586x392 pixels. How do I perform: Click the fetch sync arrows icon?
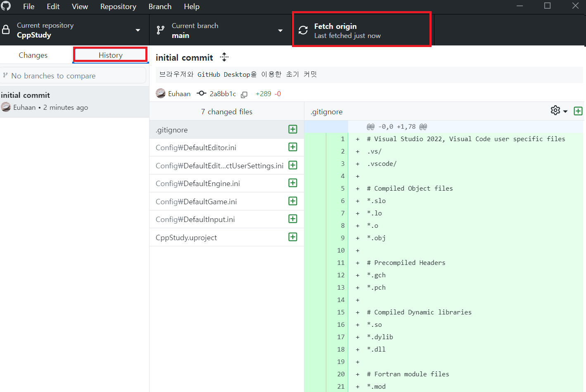click(x=303, y=30)
